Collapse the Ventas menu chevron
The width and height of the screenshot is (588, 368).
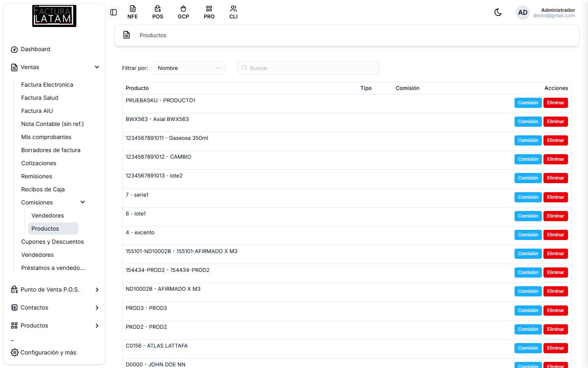tap(97, 67)
